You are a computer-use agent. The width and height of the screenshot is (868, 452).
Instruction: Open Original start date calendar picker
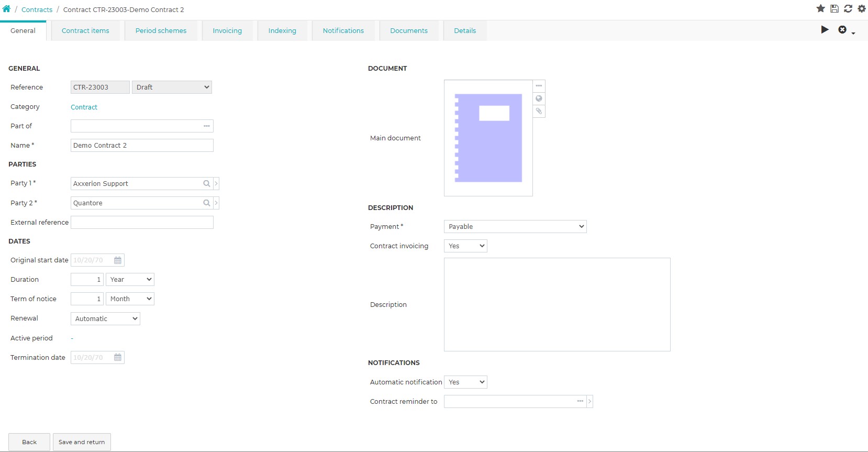click(x=118, y=260)
